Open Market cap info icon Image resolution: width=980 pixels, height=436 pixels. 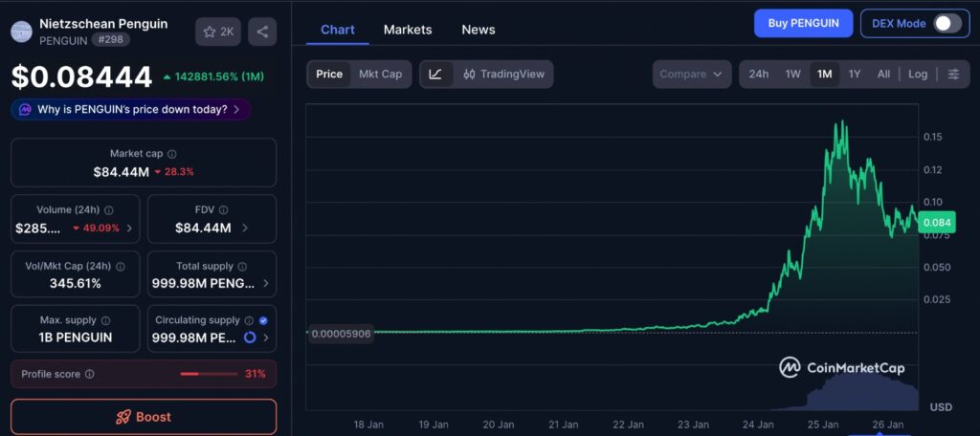point(172,154)
